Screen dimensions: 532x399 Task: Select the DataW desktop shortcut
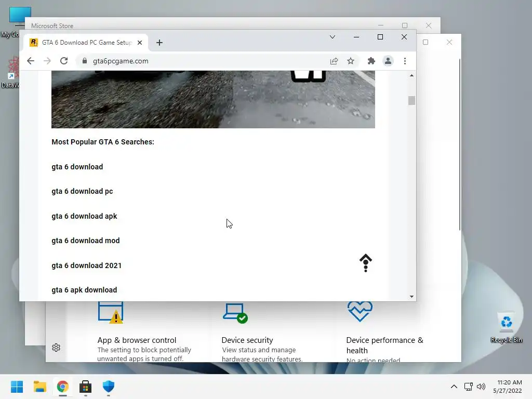click(10, 72)
